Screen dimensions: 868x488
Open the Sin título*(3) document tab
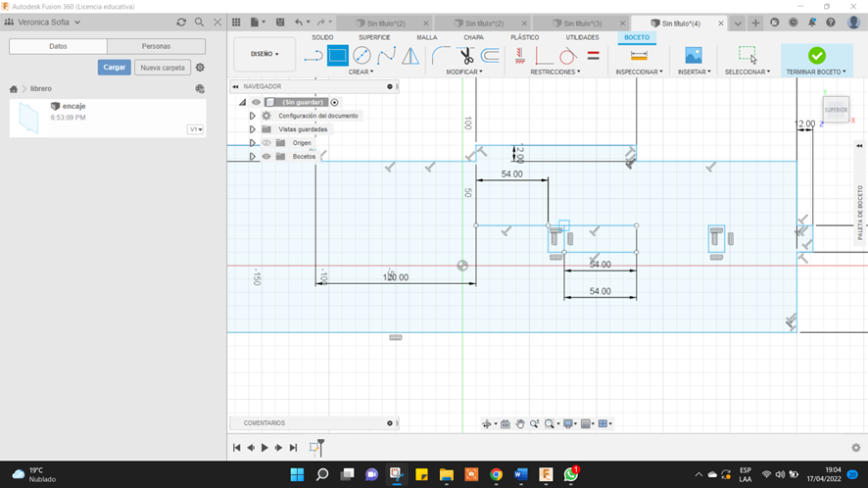pyautogui.click(x=582, y=24)
